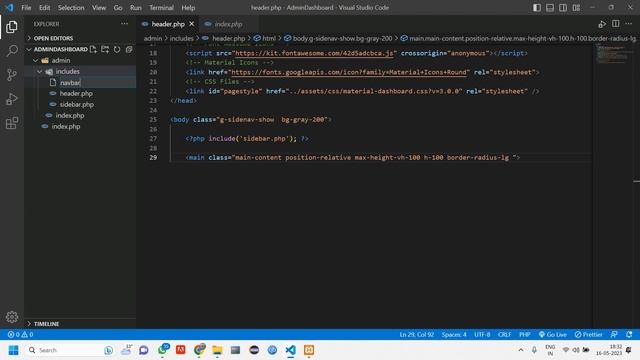Open the Edit menu
Viewport: 640px width, 360px height.
44,7
